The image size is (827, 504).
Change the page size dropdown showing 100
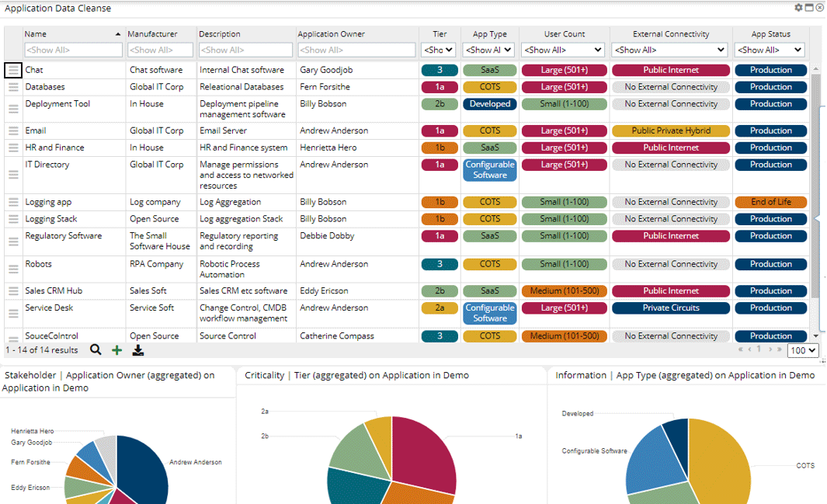[x=803, y=350]
